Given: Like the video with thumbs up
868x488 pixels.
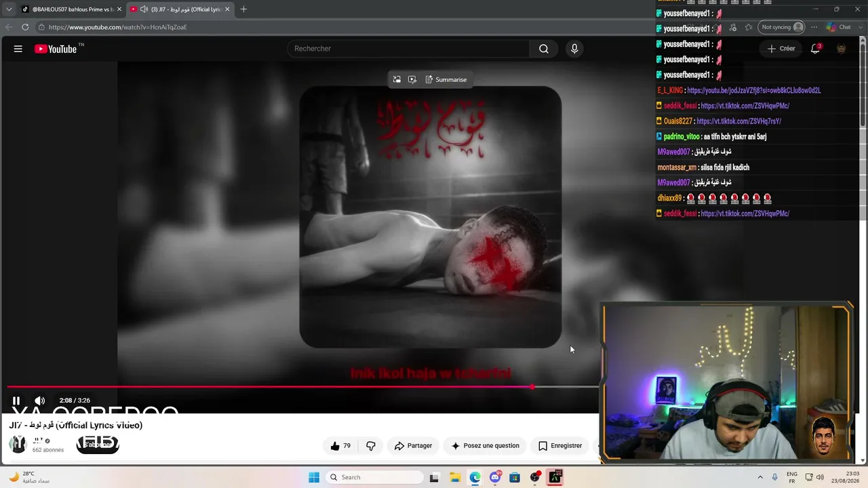Looking at the screenshot, I should pyautogui.click(x=341, y=446).
